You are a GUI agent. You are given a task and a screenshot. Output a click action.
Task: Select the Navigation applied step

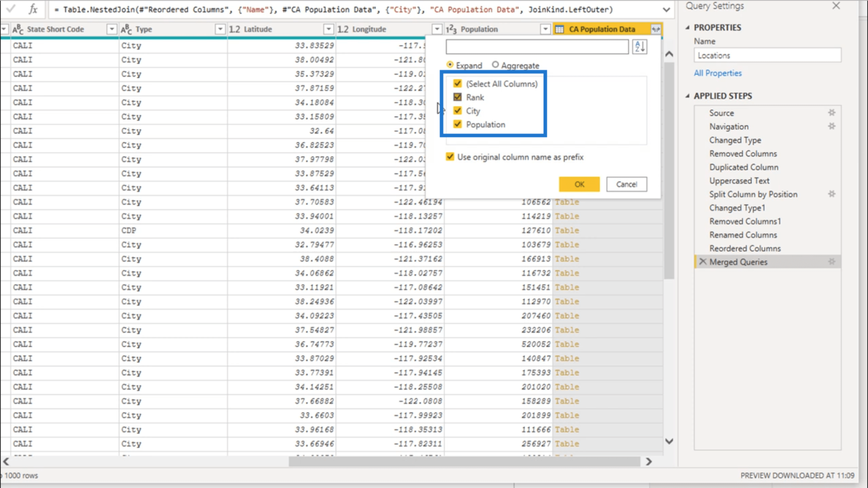coord(729,126)
